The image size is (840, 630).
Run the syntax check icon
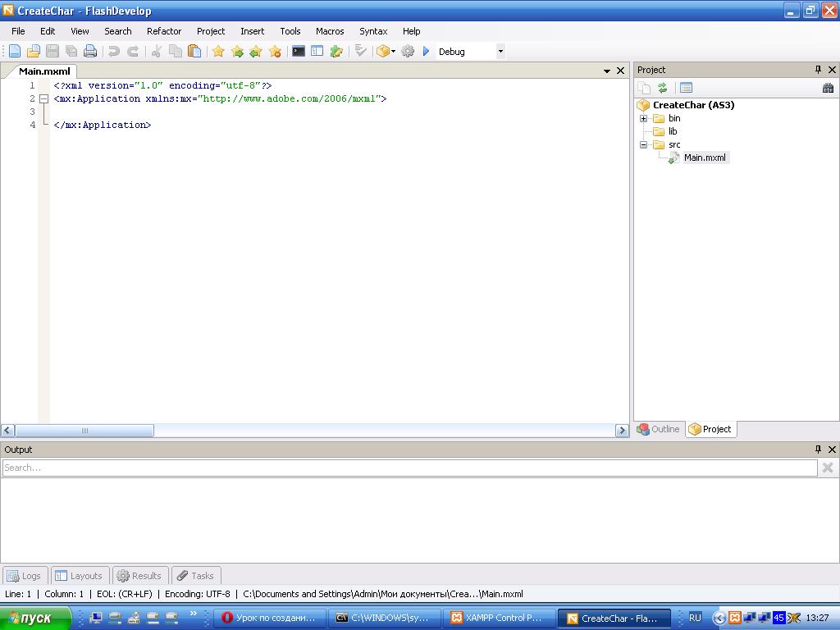click(361, 52)
